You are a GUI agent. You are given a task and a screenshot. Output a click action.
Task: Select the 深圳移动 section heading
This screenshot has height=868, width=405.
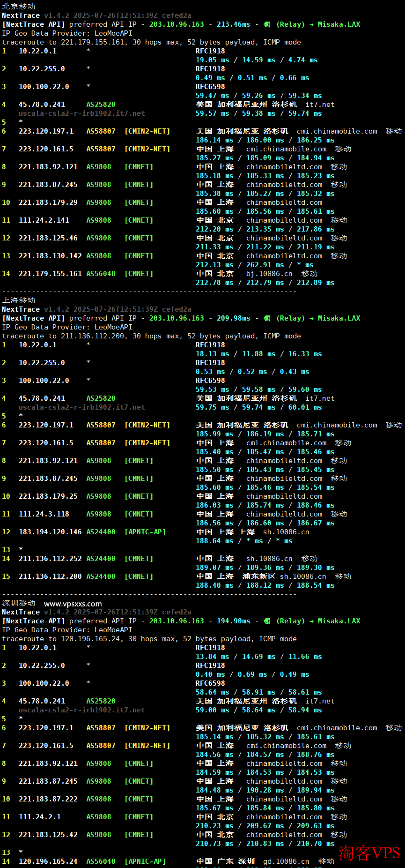point(19,603)
